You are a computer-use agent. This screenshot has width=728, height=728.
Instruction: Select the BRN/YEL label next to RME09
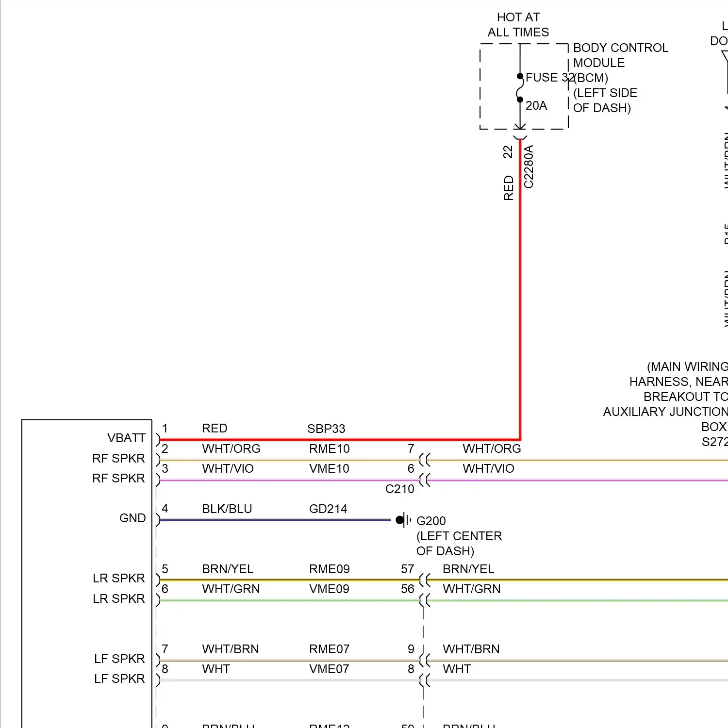228,569
